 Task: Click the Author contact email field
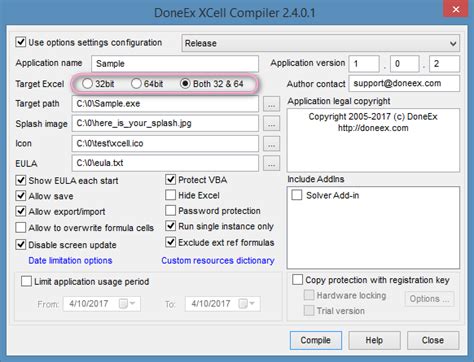(404, 83)
